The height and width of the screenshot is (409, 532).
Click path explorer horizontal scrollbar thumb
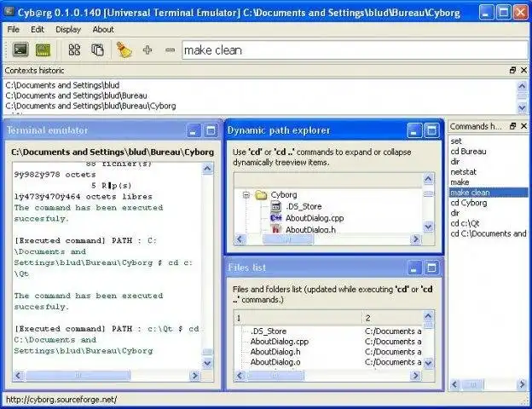click(287, 239)
